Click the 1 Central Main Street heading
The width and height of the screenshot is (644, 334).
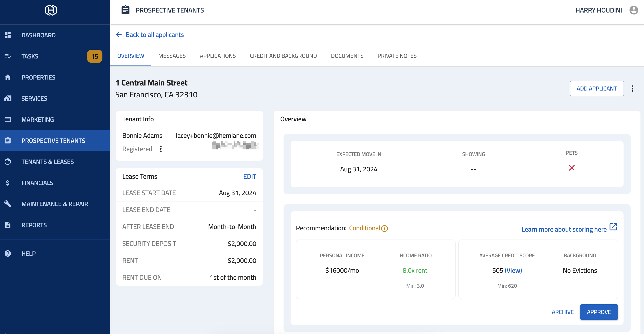click(x=151, y=83)
